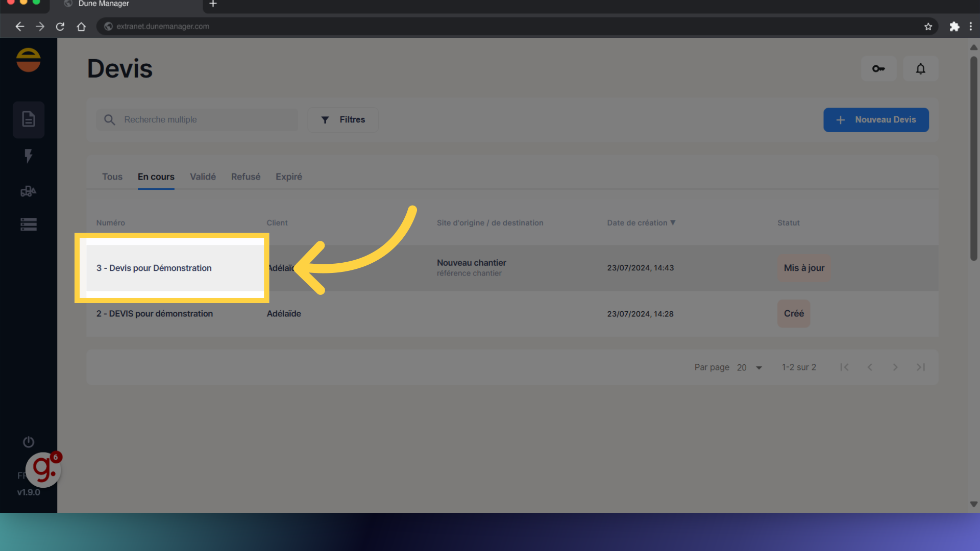980x551 pixels.
Task: Click the lightning bolt sidebar icon
Action: point(29,156)
